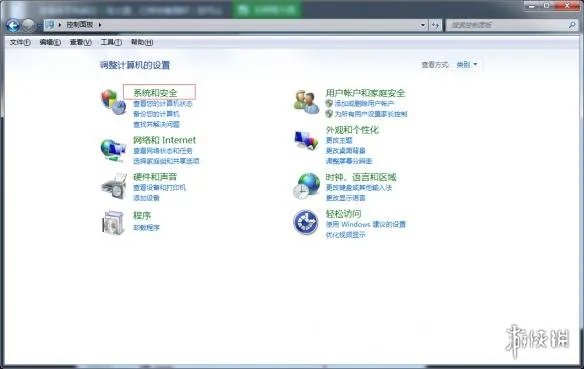Click 查找并解决问题 link
Image resolution: width=584 pixels, height=369 pixels.
[x=156, y=124]
